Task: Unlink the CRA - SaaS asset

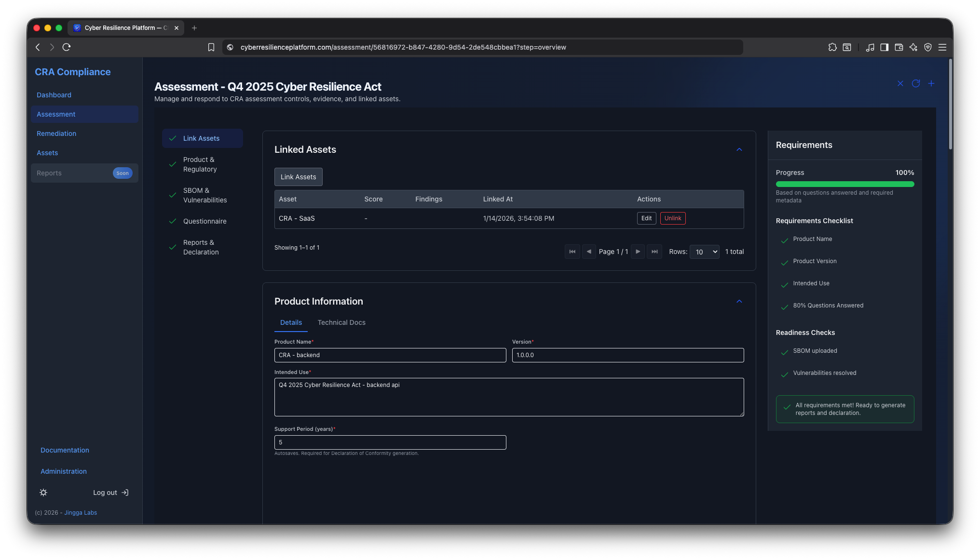Action: point(673,218)
